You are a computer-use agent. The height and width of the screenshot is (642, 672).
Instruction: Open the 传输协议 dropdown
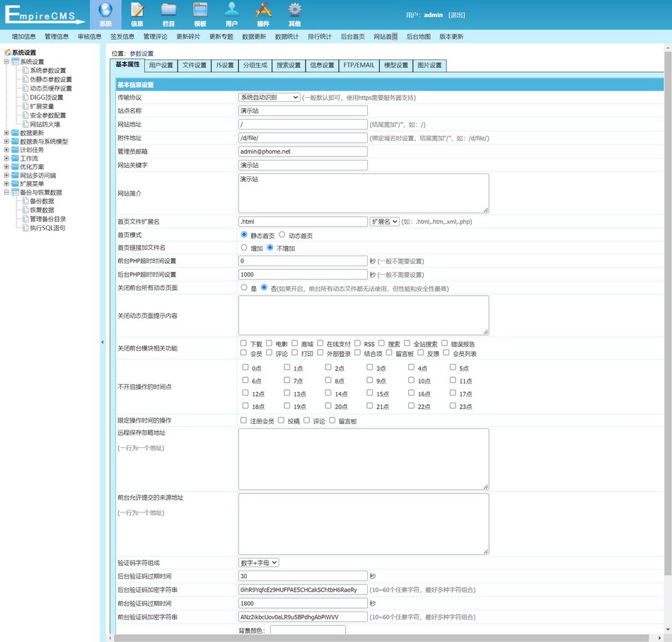(269, 98)
